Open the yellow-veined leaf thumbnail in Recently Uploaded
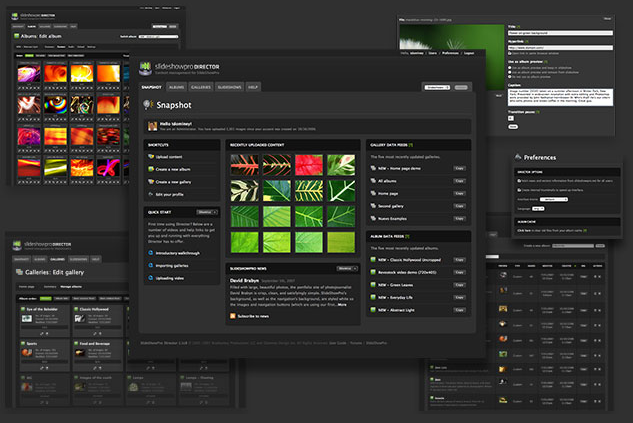This screenshot has height=423, width=633. [x=309, y=191]
